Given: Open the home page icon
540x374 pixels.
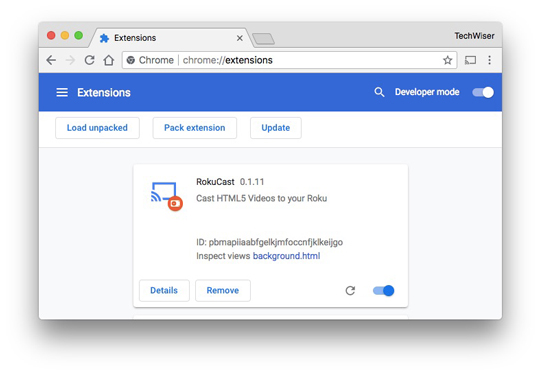Looking at the screenshot, I should point(109,60).
